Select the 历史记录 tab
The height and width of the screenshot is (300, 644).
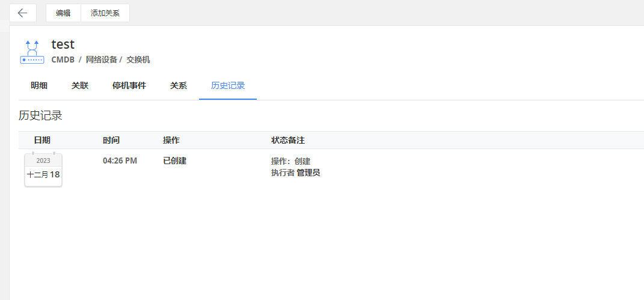pyautogui.click(x=228, y=85)
